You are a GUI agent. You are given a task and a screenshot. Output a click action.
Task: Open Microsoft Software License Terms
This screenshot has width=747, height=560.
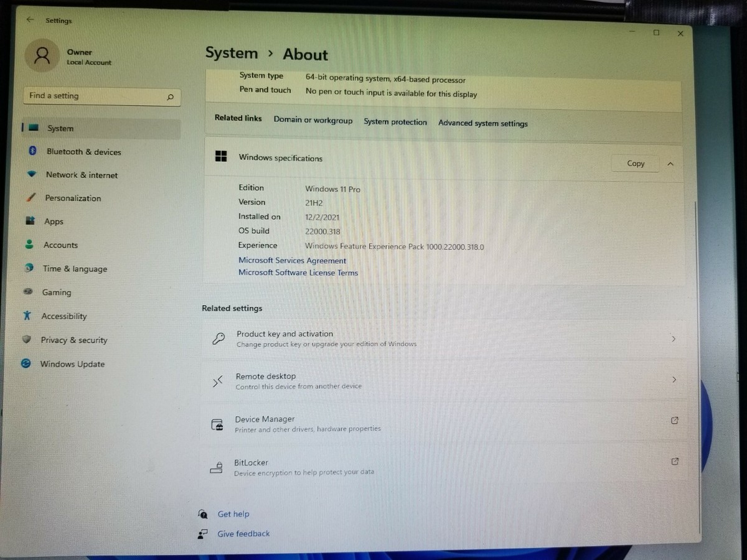tap(298, 273)
